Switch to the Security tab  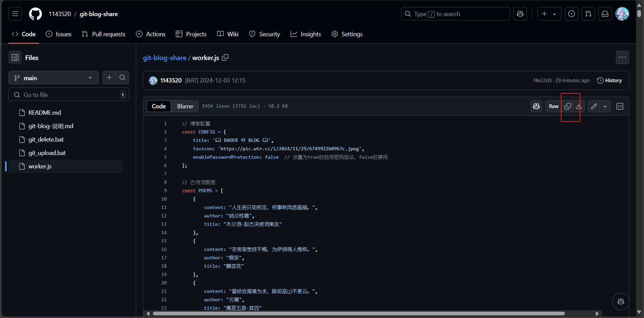pos(265,34)
